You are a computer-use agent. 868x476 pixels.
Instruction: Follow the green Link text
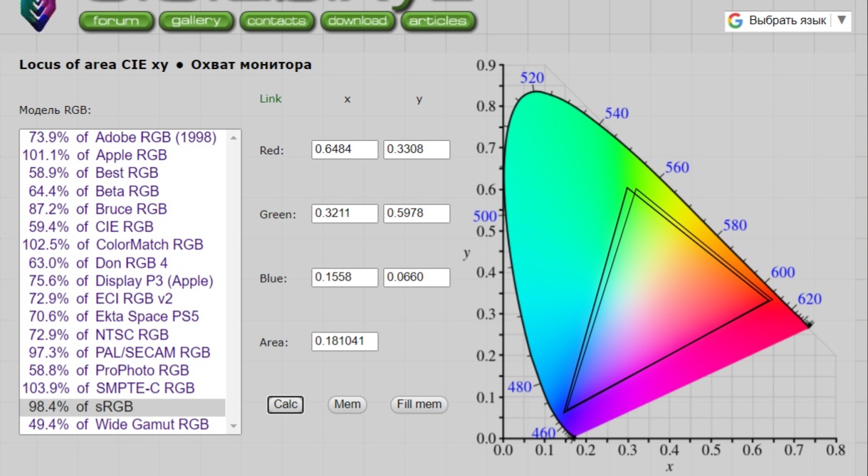click(271, 99)
